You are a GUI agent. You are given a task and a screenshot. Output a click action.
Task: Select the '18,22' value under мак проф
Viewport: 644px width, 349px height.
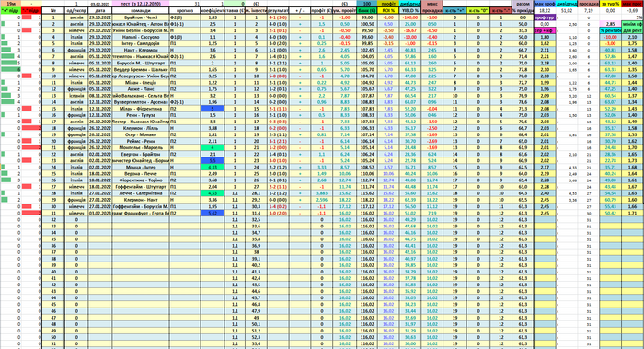tap(545, 11)
